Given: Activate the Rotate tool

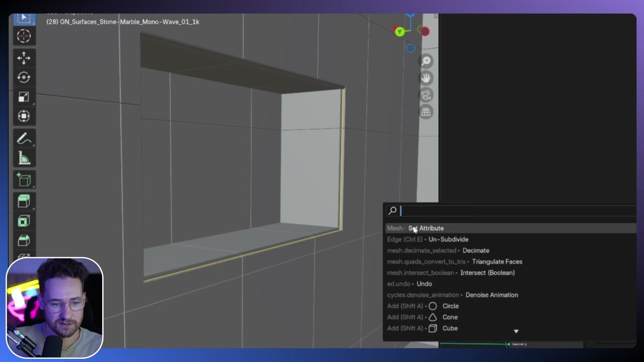Looking at the screenshot, I should [x=24, y=77].
